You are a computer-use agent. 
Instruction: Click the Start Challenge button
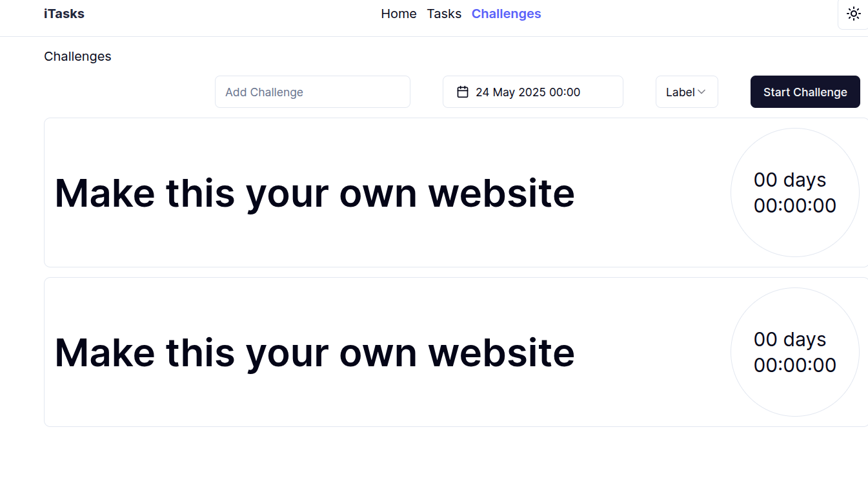[x=805, y=92]
